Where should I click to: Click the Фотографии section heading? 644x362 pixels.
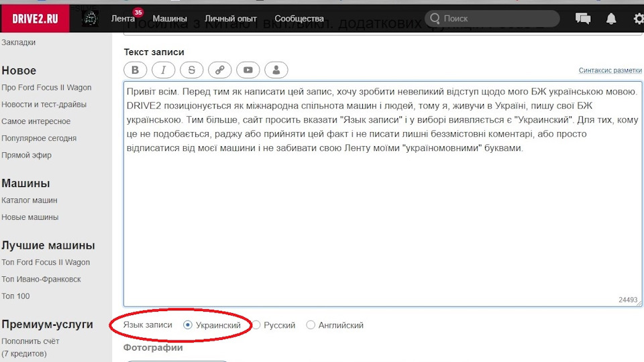click(153, 348)
